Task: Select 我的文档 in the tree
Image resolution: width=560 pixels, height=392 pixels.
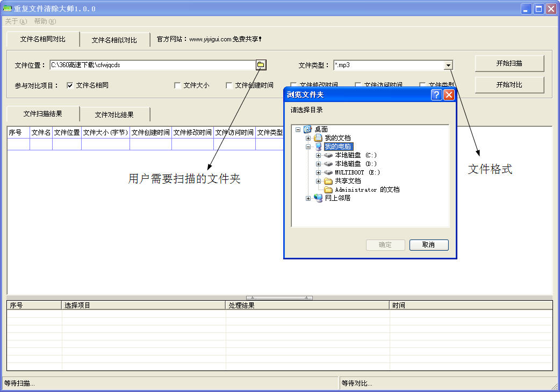Action: point(338,138)
